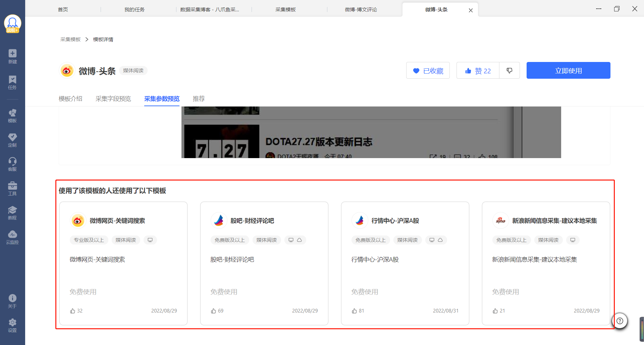Image resolution: width=644 pixels, height=345 pixels.
Task: Contact 客服 via headset icon
Action: click(12, 164)
